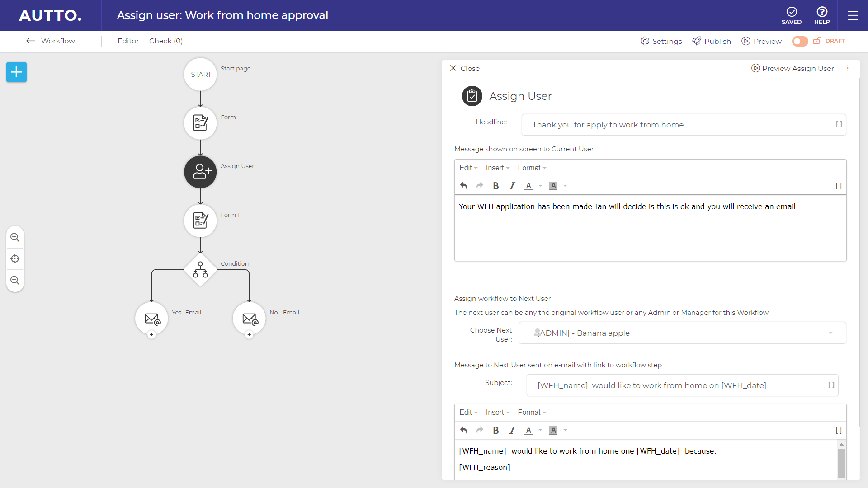Expand text color options in email editor
868x488 pixels.
tap(540, 430)
